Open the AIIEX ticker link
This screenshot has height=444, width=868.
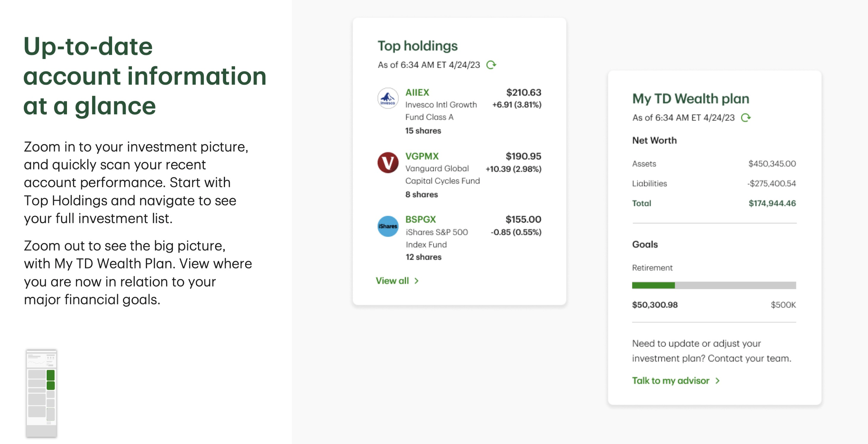[x=417, y=92]
